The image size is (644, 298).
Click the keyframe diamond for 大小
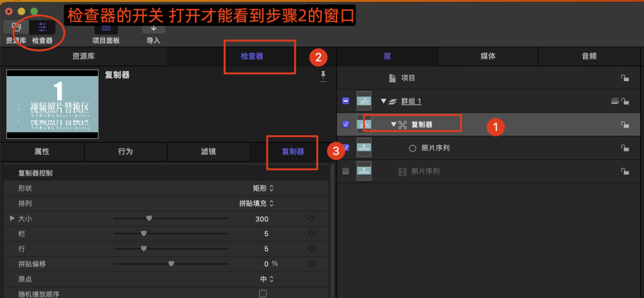(311, 219)
